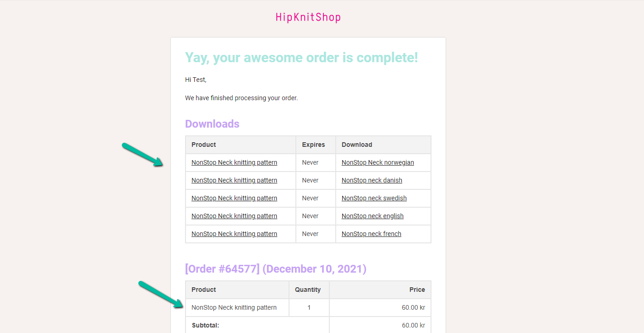Open the NonStop neck danish download link
This screenshot has width=644, height=333.
pyautogui.click(x=372, y=180)
